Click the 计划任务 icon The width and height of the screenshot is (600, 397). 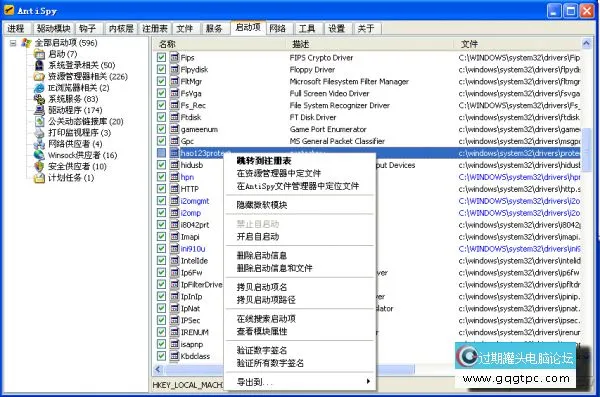[x=39, y=178]
